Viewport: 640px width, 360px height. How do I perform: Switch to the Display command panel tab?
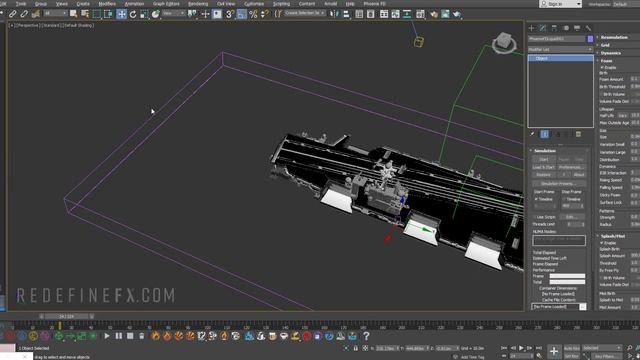coord(577,28)
